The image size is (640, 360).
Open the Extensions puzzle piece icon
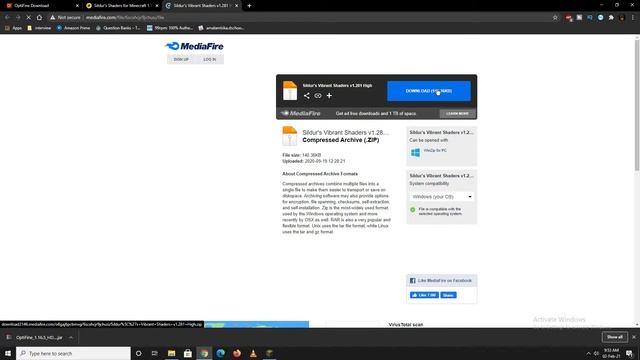tap(611, 18)
